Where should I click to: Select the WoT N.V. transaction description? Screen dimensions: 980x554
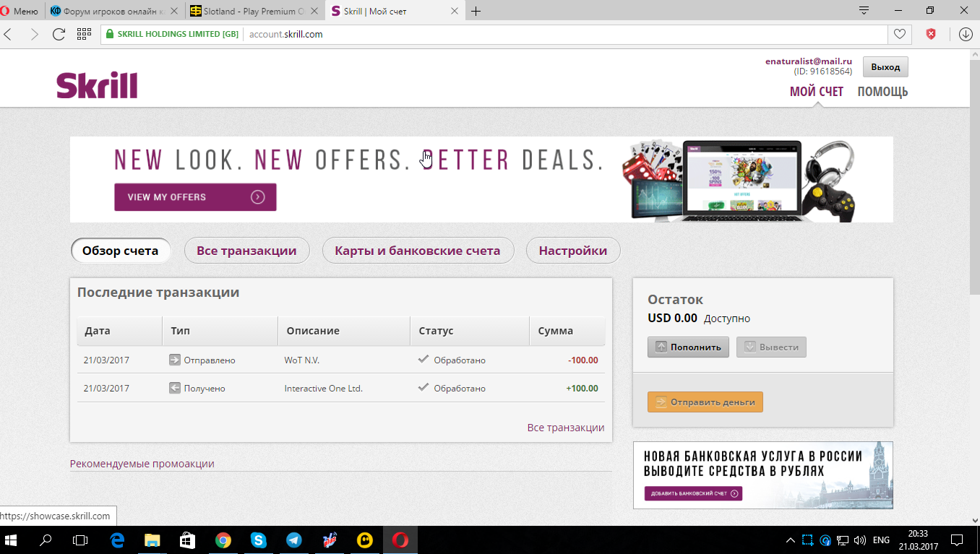click(302, 360)
